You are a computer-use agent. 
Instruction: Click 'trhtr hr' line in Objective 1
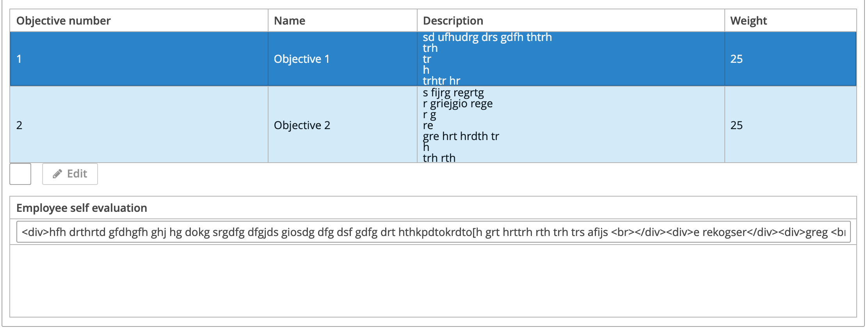click(x=441, y=81)
